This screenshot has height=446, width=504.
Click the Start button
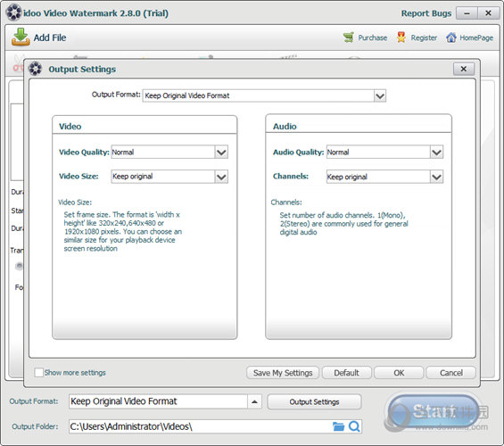point(434,411)
